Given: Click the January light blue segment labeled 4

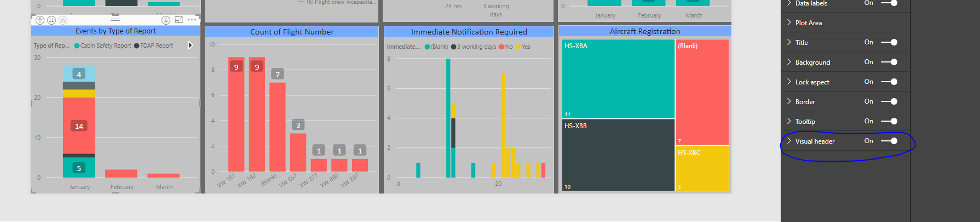Looking at the screenshot, I should coord(79,73).
